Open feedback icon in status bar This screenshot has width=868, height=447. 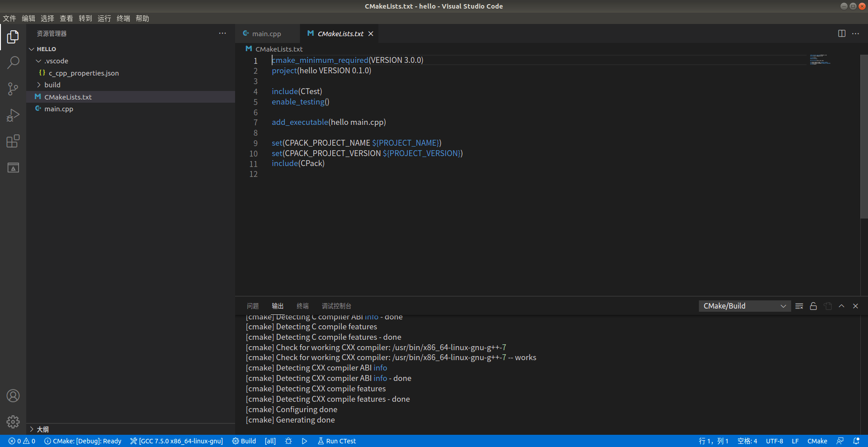[840, 441]
